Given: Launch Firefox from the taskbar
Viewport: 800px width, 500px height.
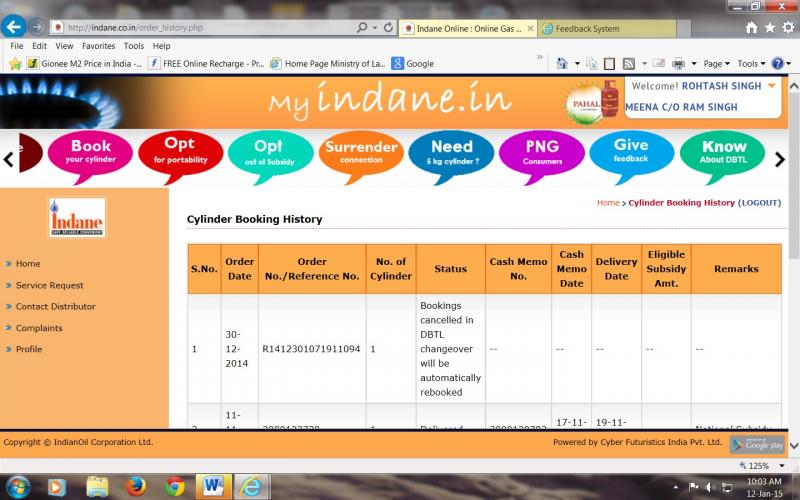Looking at the screenshot, I should point(136,487).
